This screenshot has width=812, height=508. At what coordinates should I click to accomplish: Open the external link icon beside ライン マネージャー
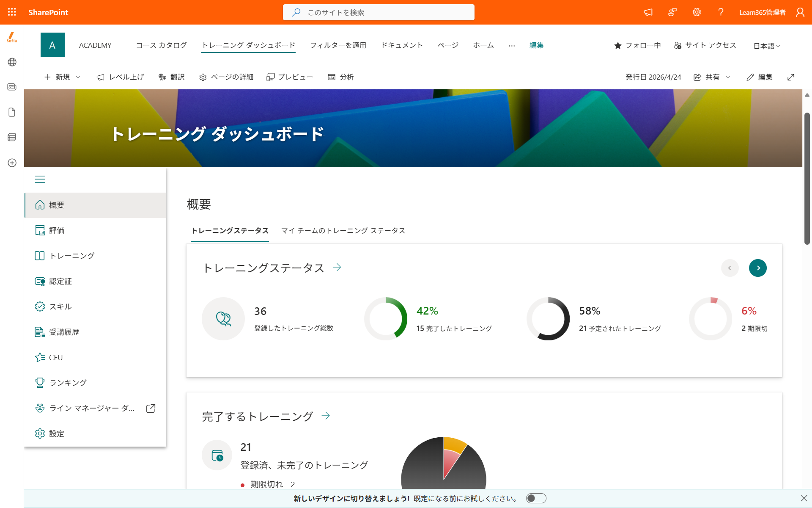(x=151, y=408)
